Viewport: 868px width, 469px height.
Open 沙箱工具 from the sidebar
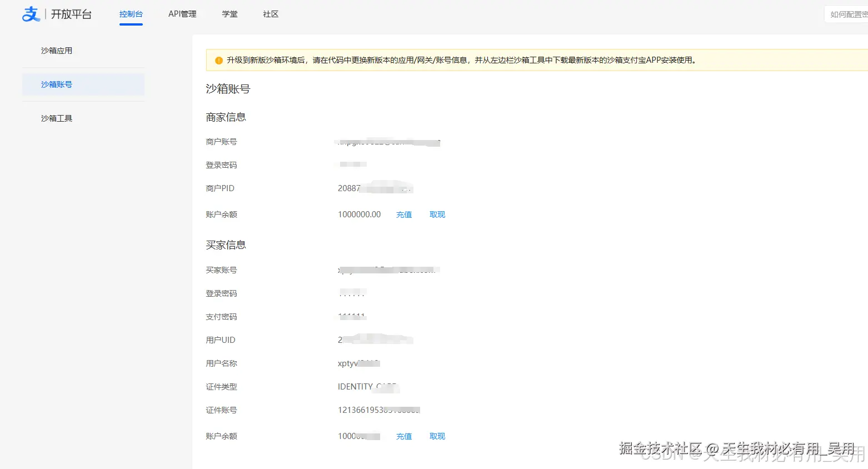coord(57,118)
